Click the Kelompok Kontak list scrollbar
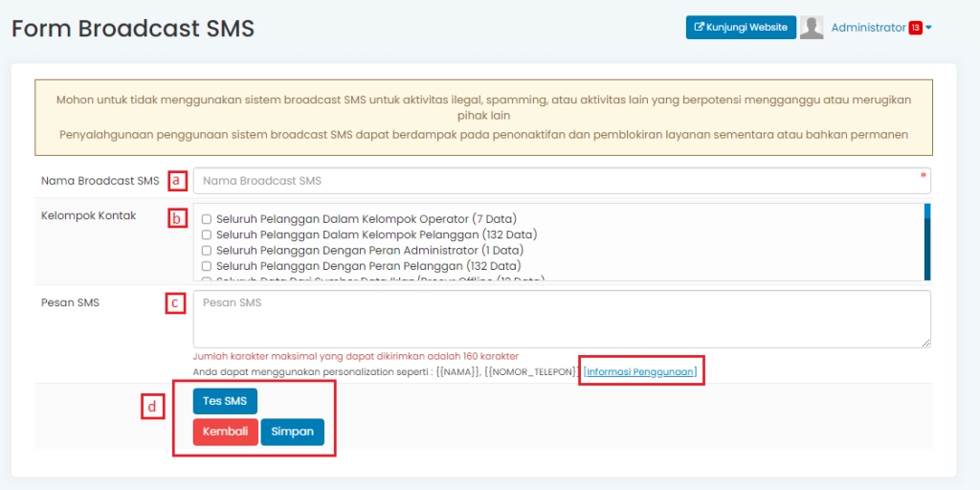Viewport: 980px width, 490px height. tap(926, 241)
